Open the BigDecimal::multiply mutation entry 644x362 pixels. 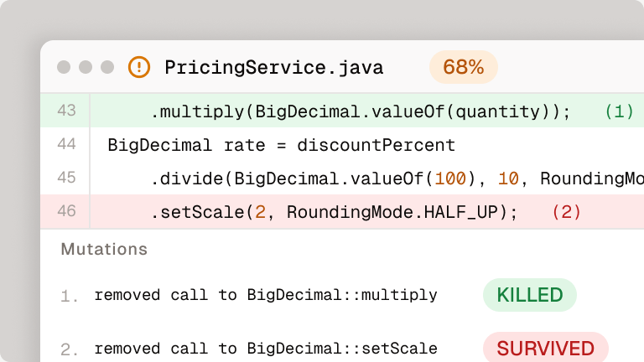(x=266, y=295)
